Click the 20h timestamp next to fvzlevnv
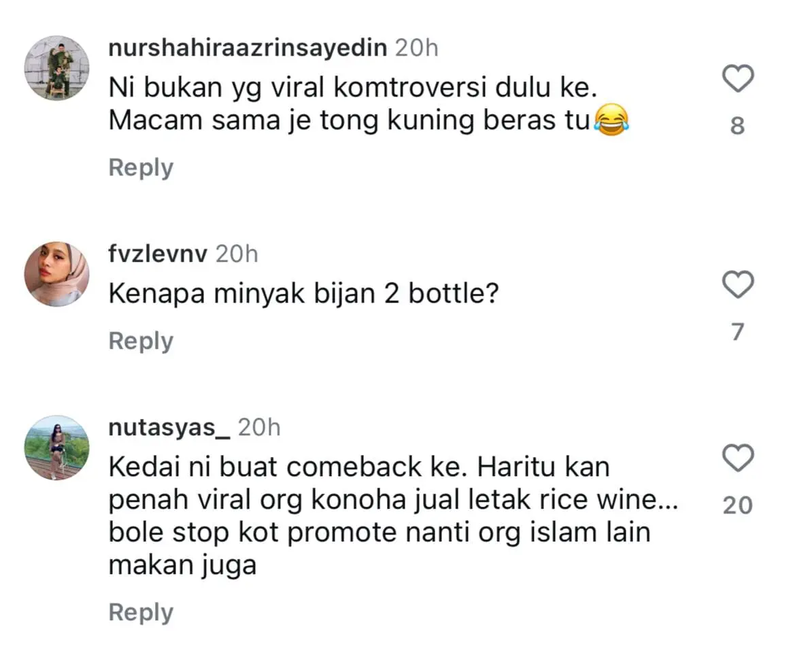Screen dimensions: 795x672 (237, 254)
